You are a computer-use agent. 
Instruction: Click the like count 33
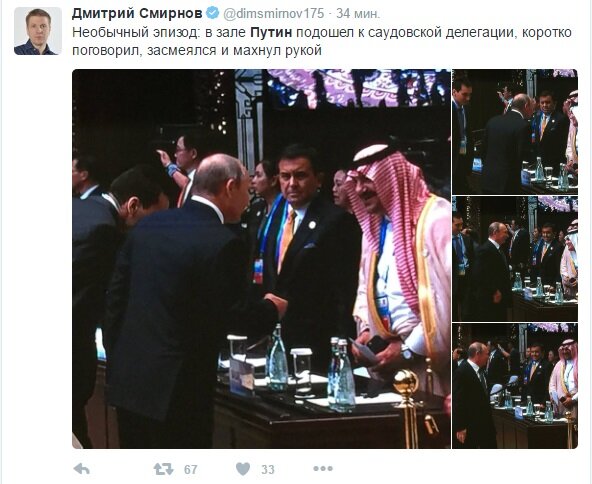268,470
